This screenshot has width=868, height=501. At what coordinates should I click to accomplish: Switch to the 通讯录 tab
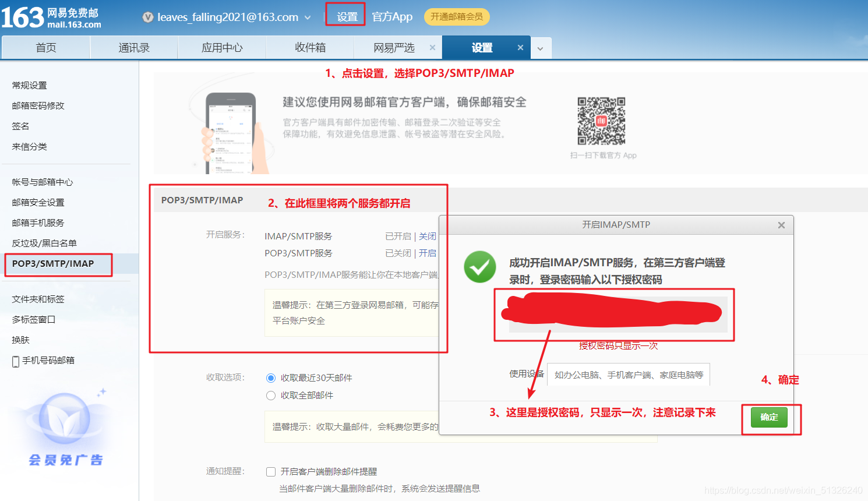pos(134,48)
